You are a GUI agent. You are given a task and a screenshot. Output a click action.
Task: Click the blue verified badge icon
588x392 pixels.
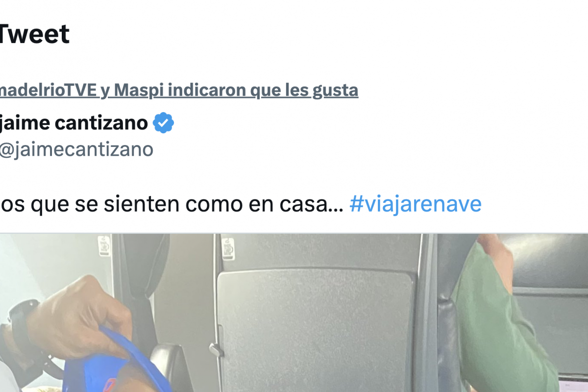164,123
